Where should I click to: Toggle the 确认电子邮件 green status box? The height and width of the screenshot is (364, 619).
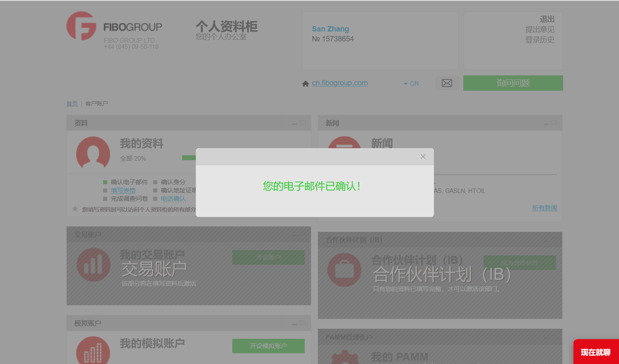tap(105, 182)
